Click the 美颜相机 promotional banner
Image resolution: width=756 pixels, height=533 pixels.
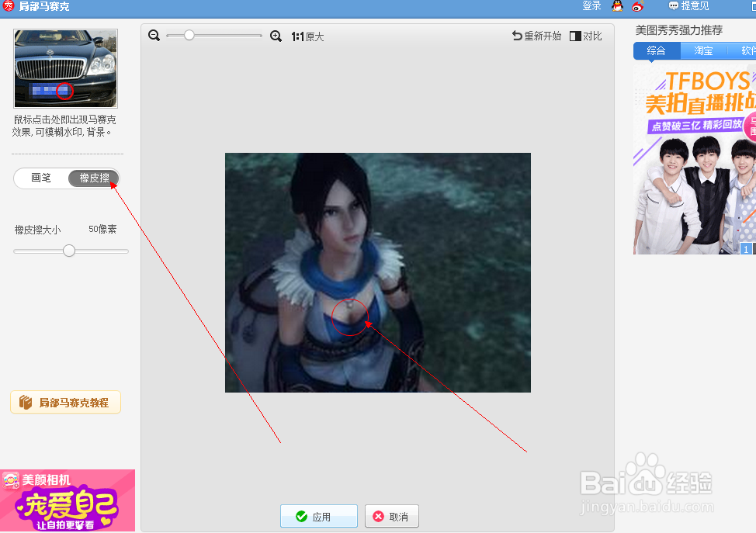(68, 500)
